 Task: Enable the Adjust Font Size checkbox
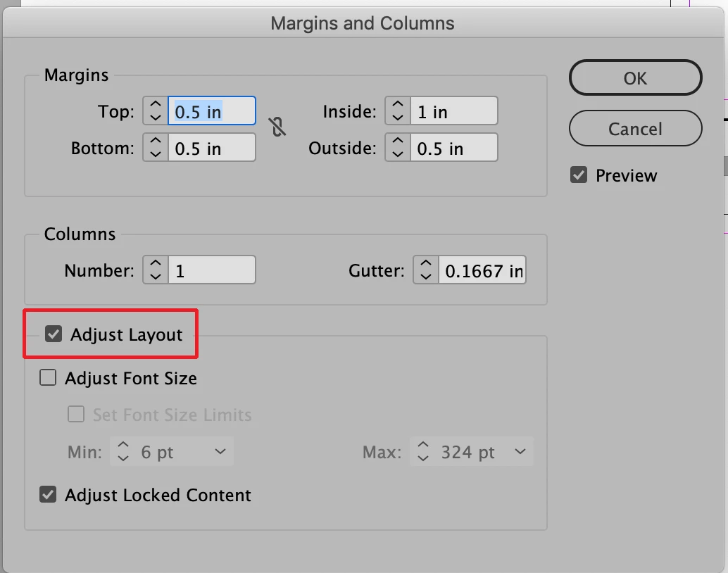click(x=48, y=377)
